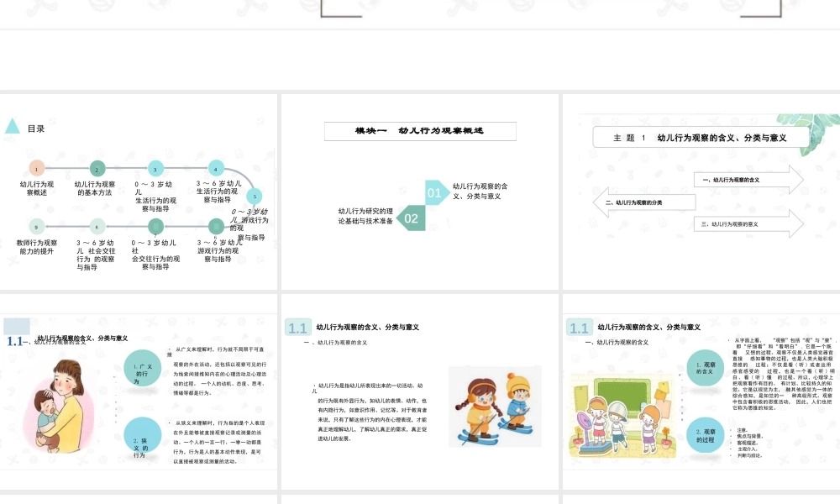Select numbered circle 2 above 幼儿行为观察的基本方法
This screenshot has height=504, width=840.
click(97, 169)
